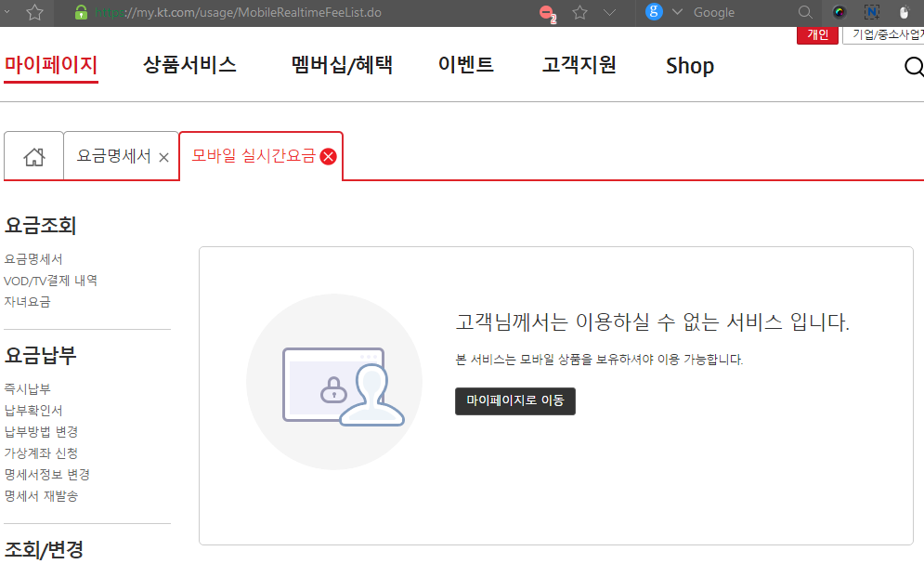Close the 모바일 실시간요금 tab with red X
This screenshot has height=564, width=924.
[328, 157]
